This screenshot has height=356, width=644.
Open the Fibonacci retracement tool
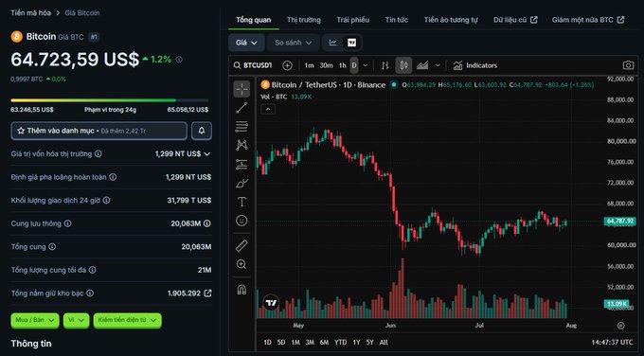[241, 127]
